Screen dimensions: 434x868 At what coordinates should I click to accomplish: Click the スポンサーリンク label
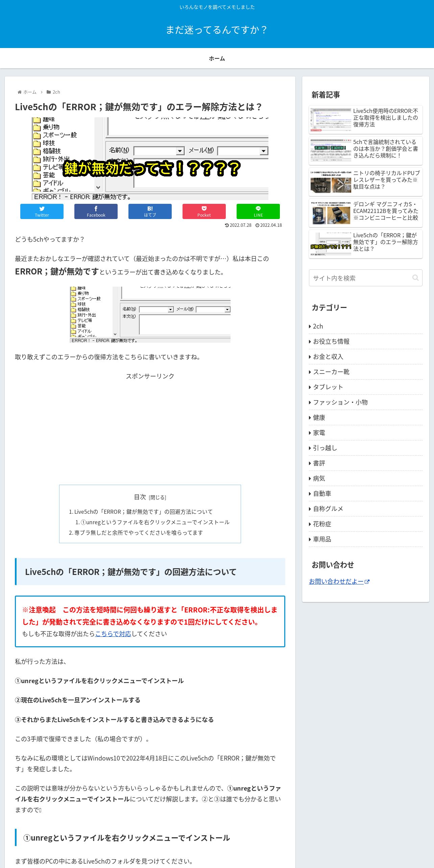[150, 376]
